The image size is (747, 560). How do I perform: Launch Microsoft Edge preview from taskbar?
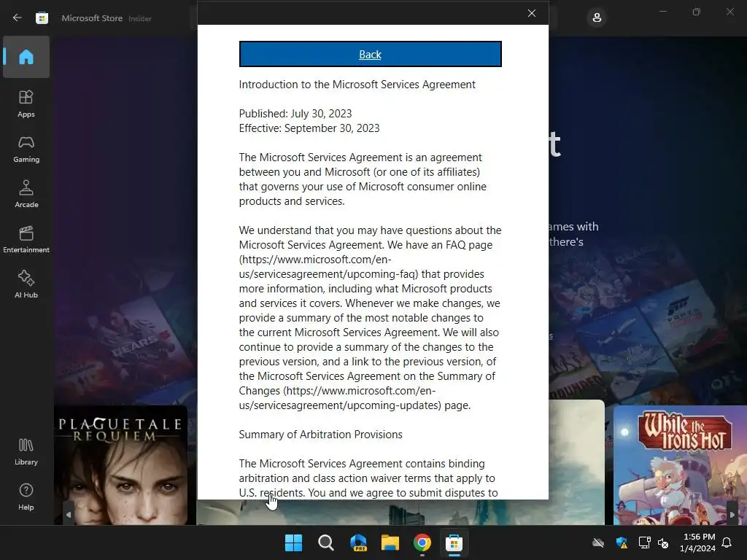(x=358, y=542)
